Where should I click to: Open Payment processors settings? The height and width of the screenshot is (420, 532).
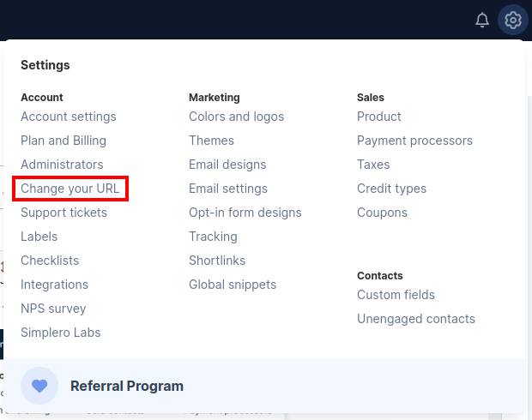414,141
